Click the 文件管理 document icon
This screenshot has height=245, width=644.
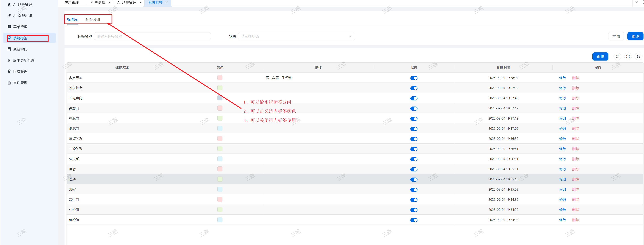tap(9, 83)
